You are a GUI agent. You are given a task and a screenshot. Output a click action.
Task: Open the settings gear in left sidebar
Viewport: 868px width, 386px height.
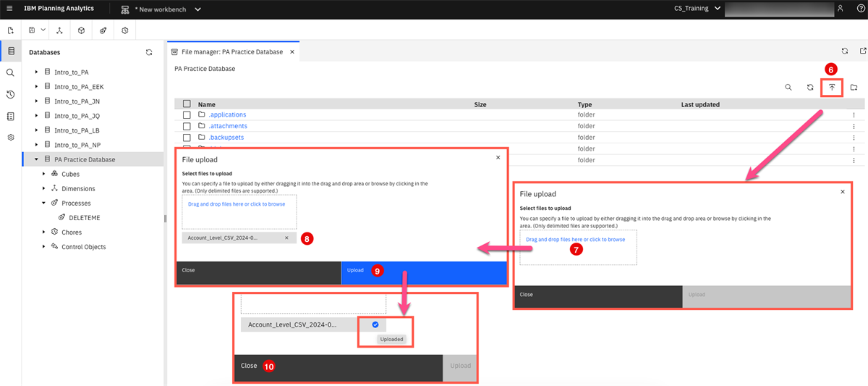coord(10,137)
